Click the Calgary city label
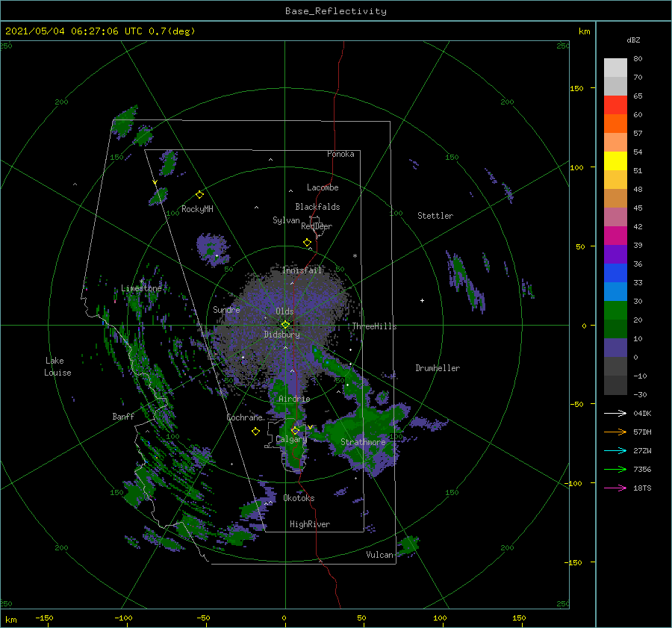The height and width of the screenshot is (628, 672). pyautogui.click(x=291, y=439)
